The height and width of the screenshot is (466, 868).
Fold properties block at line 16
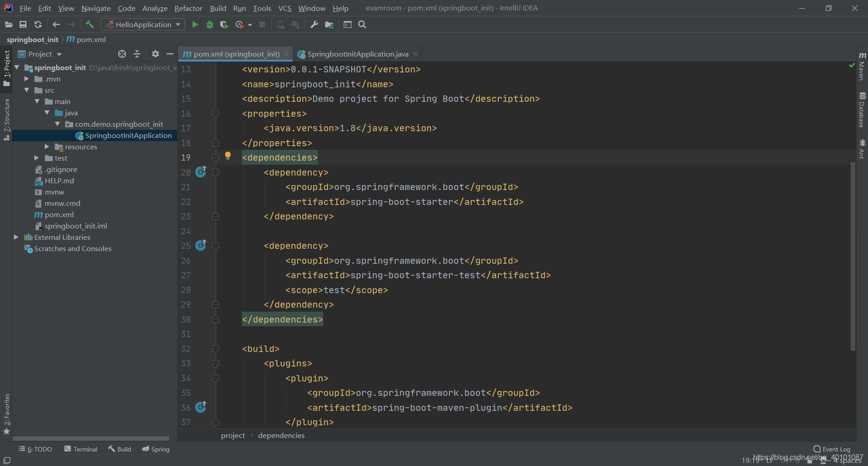[x=216, y=114]
